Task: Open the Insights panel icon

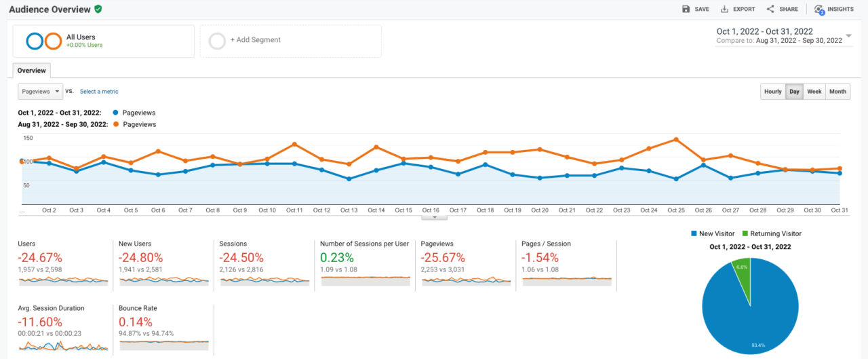Action: [x=819, y=10]
